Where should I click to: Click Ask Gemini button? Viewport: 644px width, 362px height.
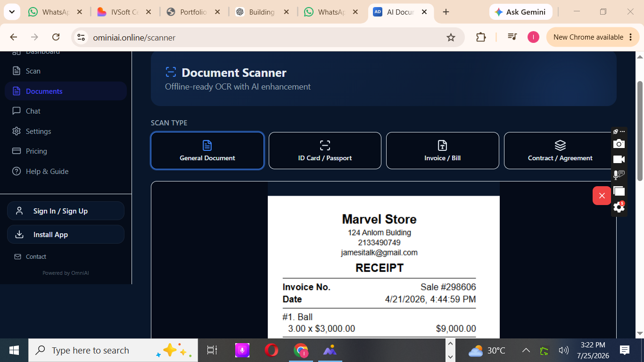[520, 12]
